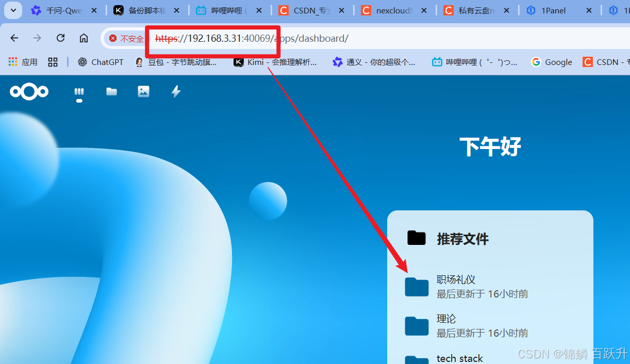The height and width of the screenshot is (364, 630).
Task: Open the 通义 bookmark
Action: pos(374,62)
